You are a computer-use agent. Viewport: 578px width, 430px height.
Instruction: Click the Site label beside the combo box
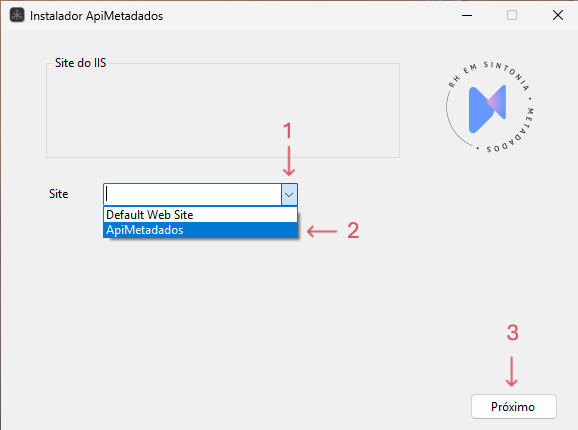coord(59,194)
